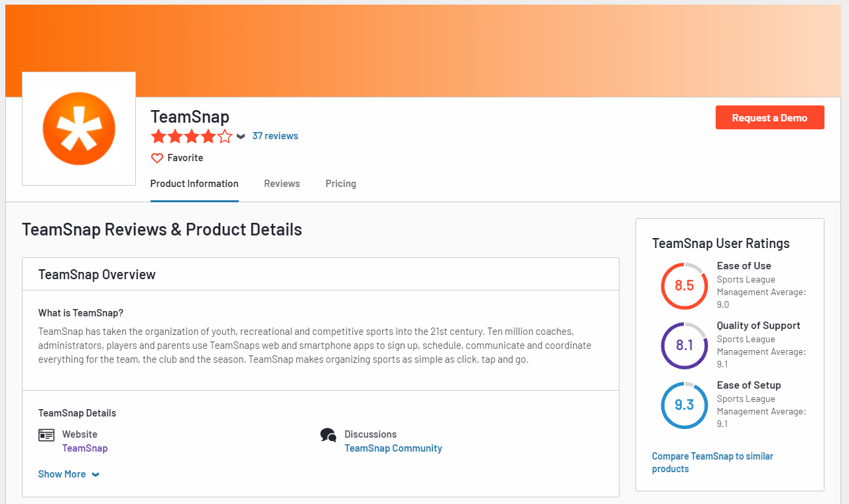Select the Product Information tab
The width and height of the screenshot is (849, 504).
[194, 184]
